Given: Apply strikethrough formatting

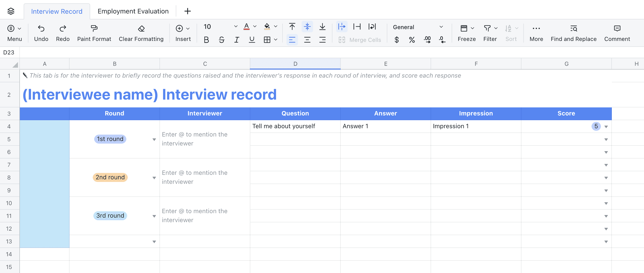Looking at the screenshot, I should [x=221, y=40].
